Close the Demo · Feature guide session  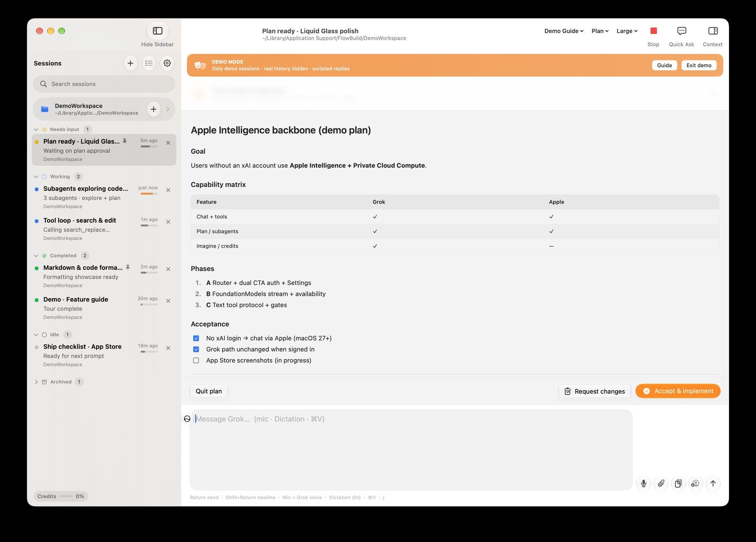pos(168,301)
